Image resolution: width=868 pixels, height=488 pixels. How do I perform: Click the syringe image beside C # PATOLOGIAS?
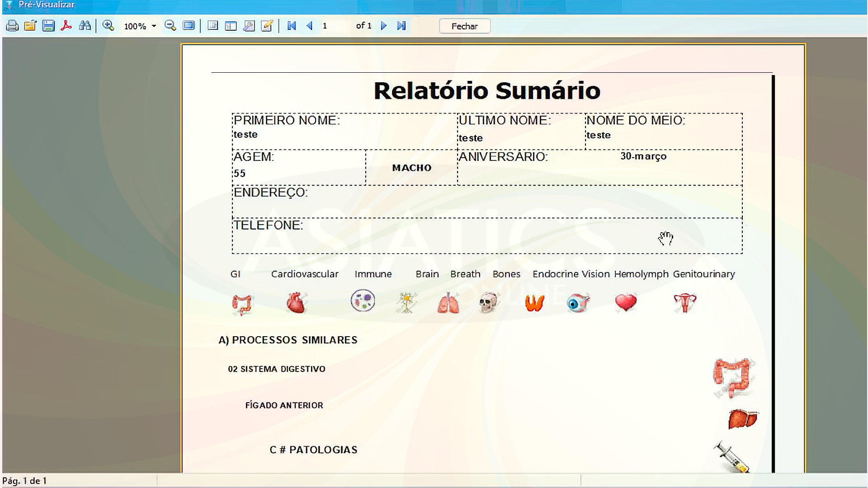731,457
